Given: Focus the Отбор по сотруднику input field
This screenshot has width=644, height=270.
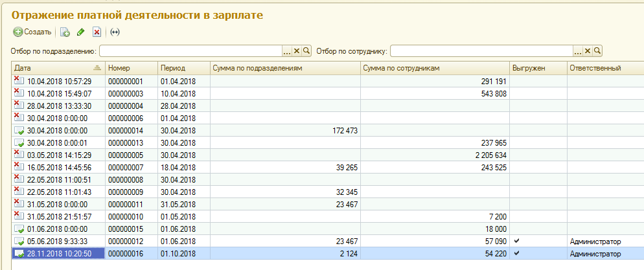Looking at the screenshot, I should coord(481,51).
